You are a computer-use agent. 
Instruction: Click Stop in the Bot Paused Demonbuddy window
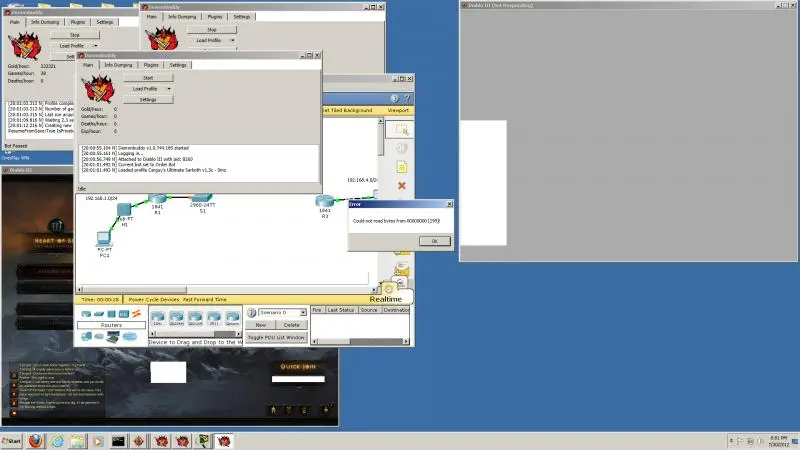pyautogui.click(x=74, y=35)
